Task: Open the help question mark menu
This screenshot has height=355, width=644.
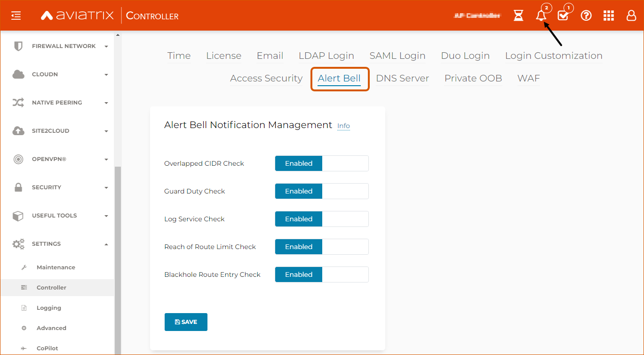Action: click(586, 16)
